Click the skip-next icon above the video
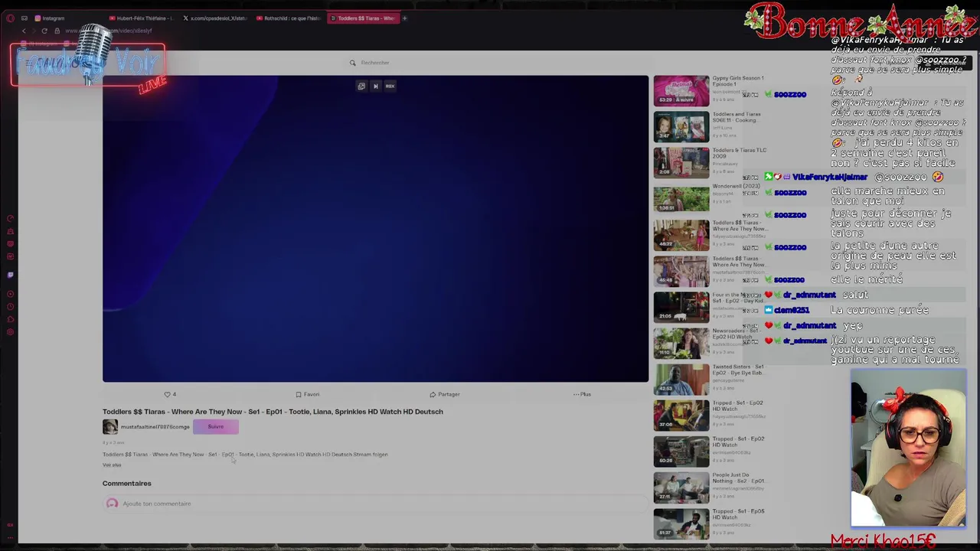The image size is (980, 551). (x=376, y=86)
